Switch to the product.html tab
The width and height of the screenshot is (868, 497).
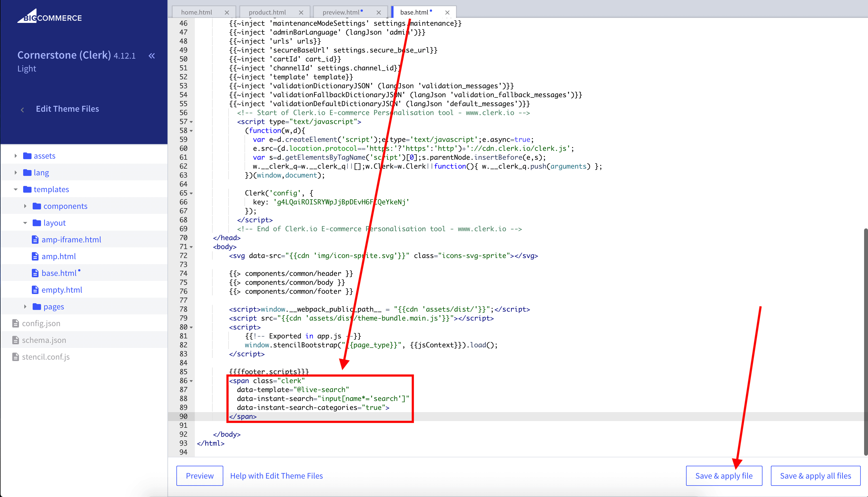[267, 12]
